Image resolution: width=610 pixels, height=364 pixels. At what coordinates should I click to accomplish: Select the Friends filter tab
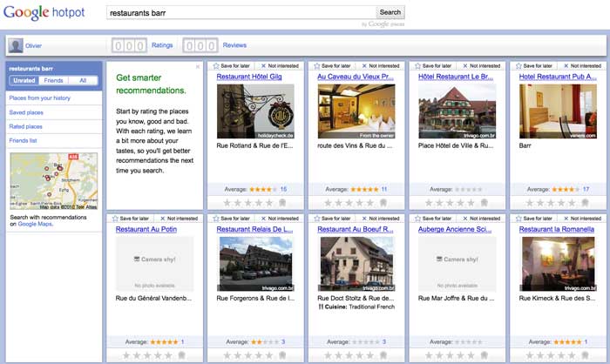[x=53, y=80]
